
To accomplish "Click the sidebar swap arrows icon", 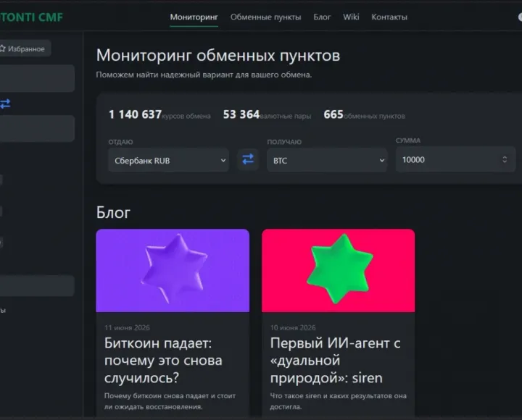I will pos(5,104).
